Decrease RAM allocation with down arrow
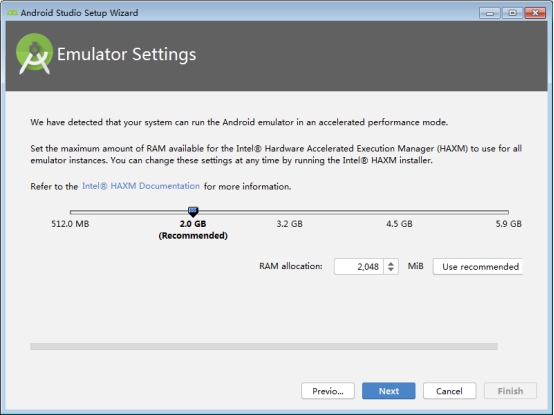The height and width of the screenshot is (415, 554). 391,270
